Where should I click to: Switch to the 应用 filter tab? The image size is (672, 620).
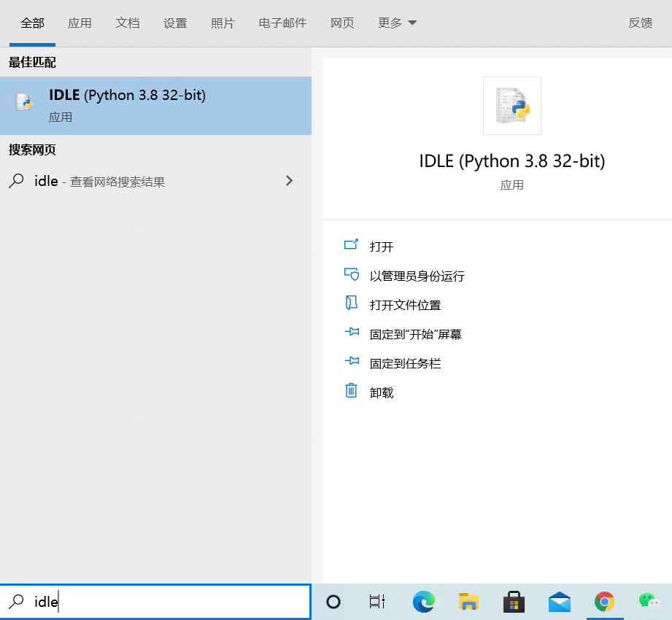(80, 23)
